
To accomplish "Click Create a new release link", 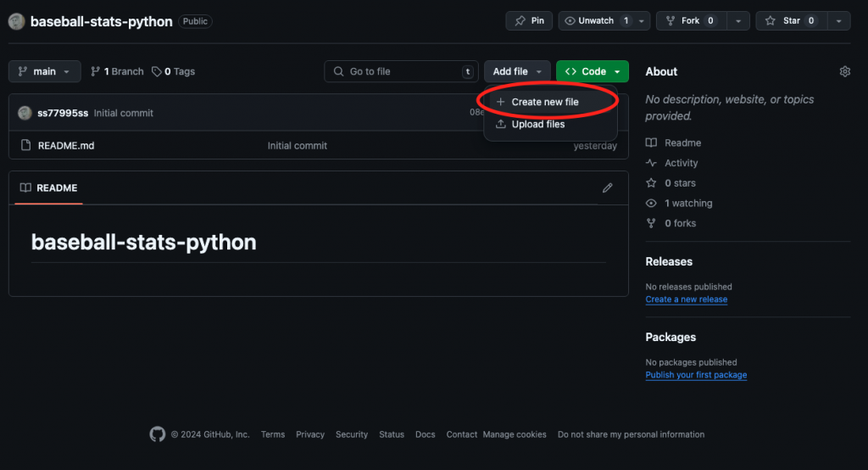I will [x=687, y=299].
